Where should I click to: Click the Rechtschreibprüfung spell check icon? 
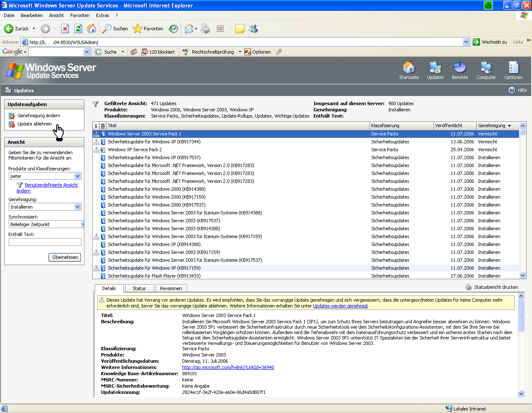pyautogui.click(x=185, y=52)
